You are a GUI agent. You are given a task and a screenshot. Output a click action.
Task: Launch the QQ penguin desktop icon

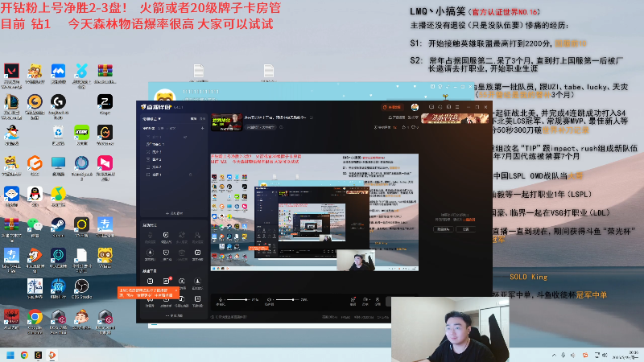35,194
